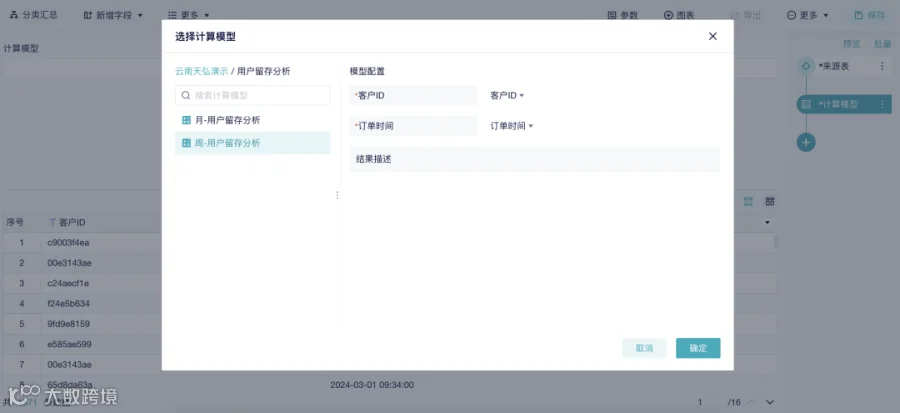
Task: Go to previous page with up chevron
Action: (x=751, y=402)
